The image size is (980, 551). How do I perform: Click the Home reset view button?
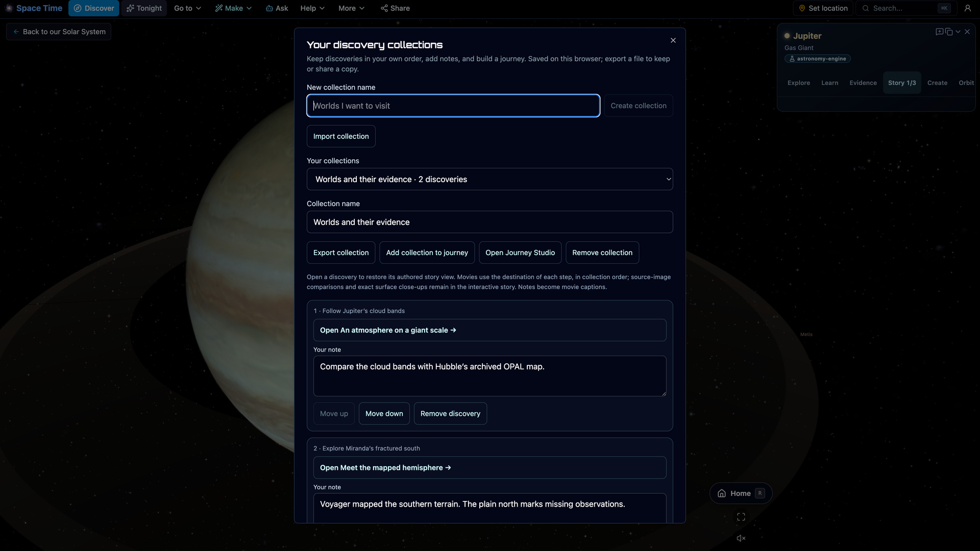click(x=741, y=493)
